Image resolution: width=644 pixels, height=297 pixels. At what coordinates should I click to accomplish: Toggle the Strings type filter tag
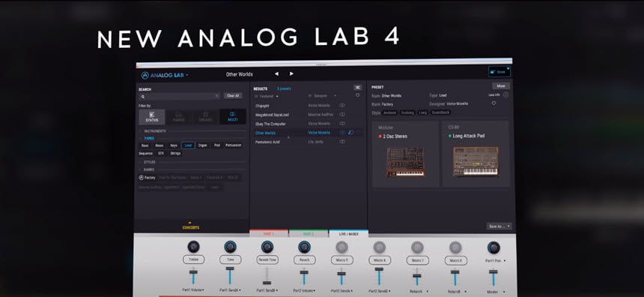[175, 153]
